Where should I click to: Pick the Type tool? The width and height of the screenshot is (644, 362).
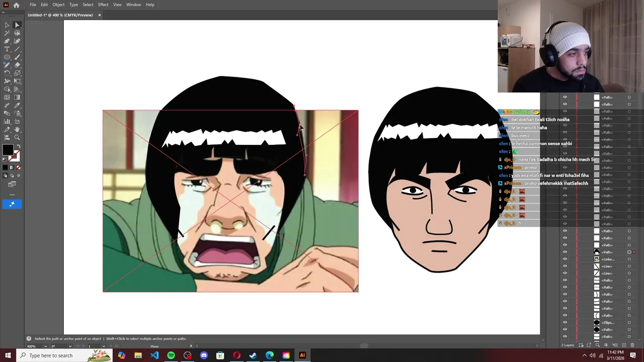7,49
